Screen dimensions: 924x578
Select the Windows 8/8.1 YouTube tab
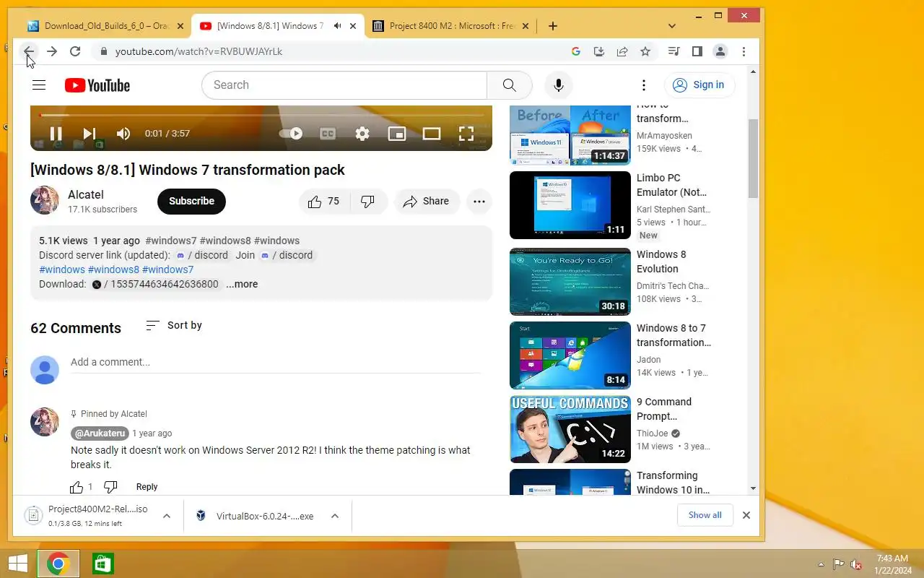point(269,26)
